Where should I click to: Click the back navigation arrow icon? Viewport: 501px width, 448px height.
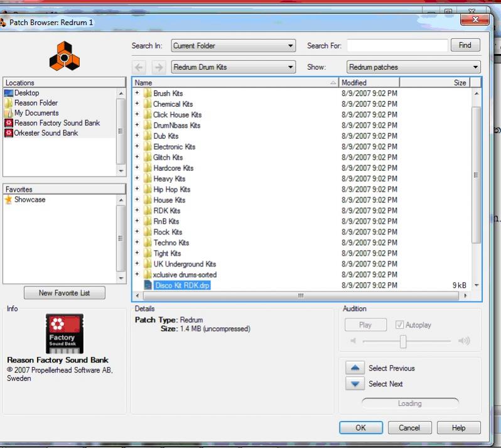point(139,67)
